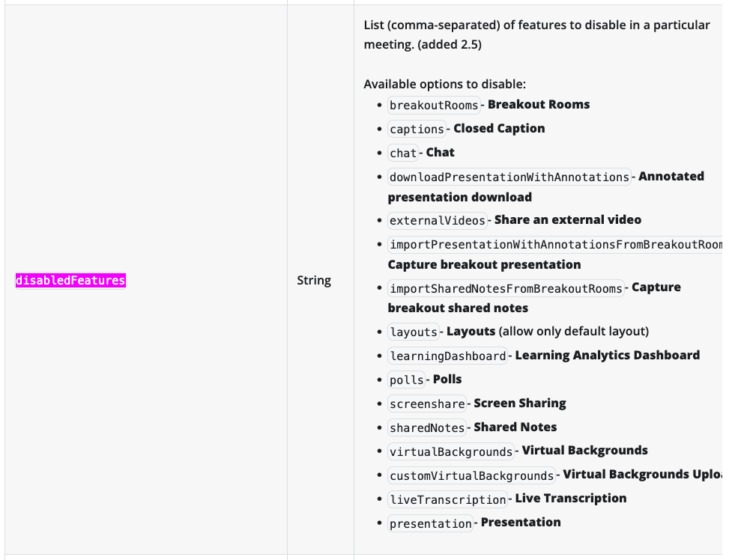The image size is (732, 560).
Task: Select the captions code option
Action: [417, 129]
